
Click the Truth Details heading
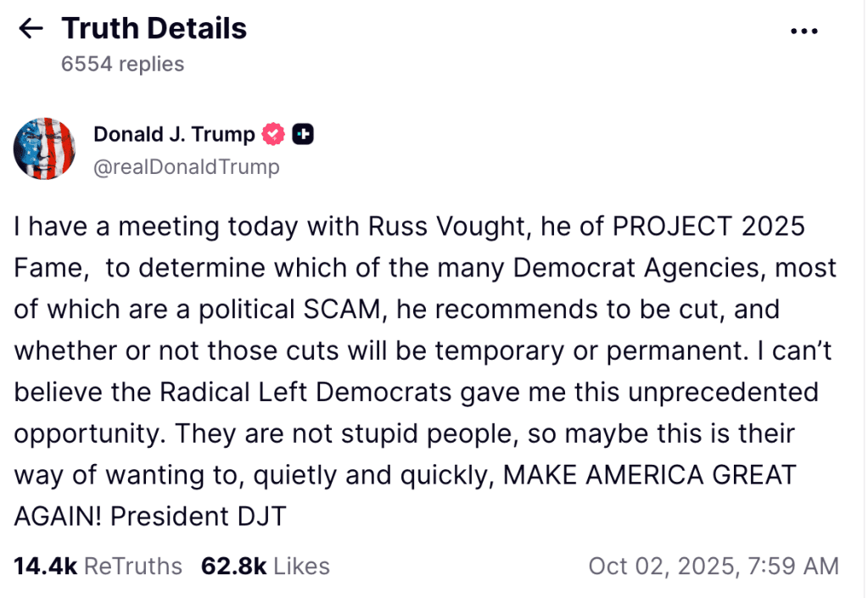[154, 29]
